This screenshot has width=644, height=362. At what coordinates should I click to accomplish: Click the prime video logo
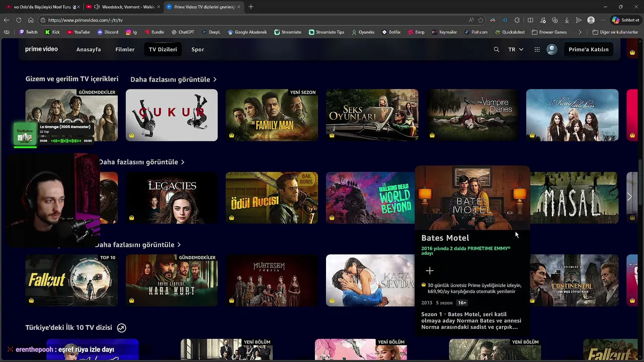[x=41, y=49]
